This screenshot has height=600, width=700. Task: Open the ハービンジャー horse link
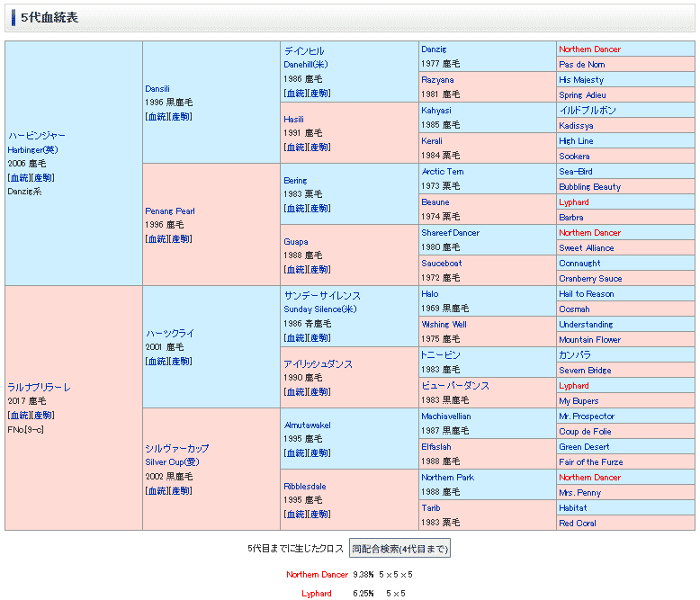tap(37, 135)
